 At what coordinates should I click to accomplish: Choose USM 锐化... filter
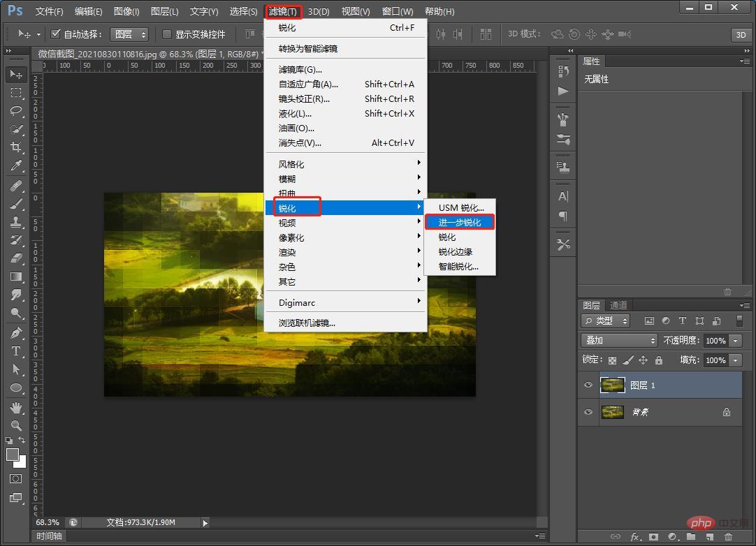click(x=461, y=207)
